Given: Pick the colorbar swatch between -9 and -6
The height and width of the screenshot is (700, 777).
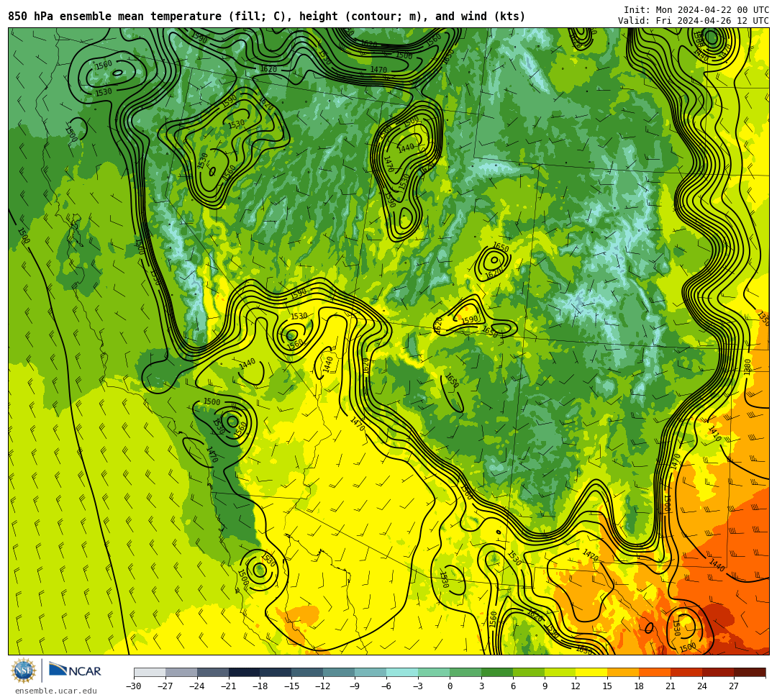Looking at the screenshot, I should [371, 672].
